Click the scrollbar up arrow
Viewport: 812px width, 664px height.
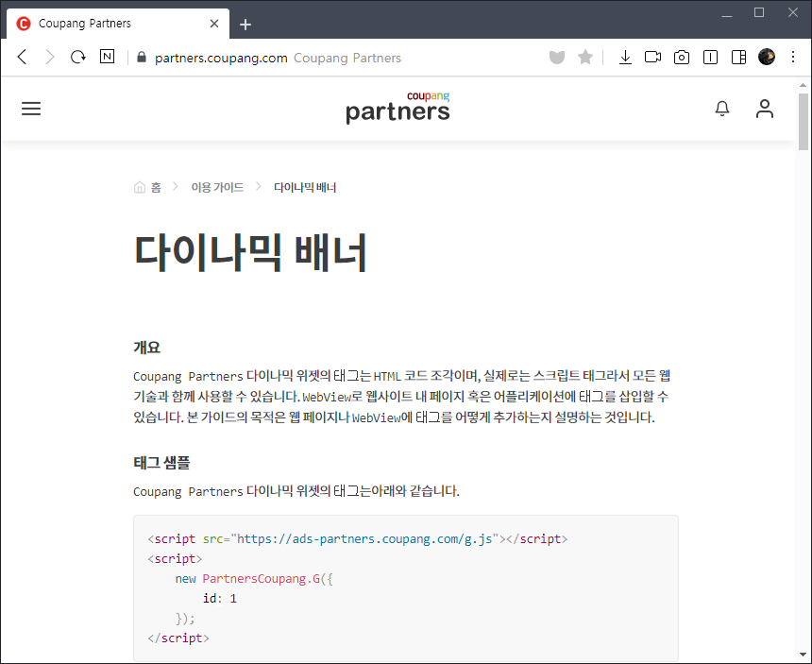point(804,85)
